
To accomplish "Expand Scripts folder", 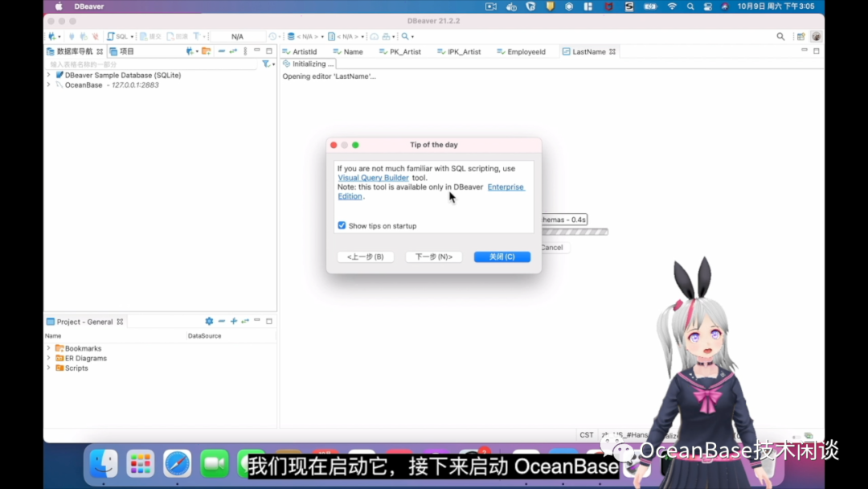I will (49, 368).
